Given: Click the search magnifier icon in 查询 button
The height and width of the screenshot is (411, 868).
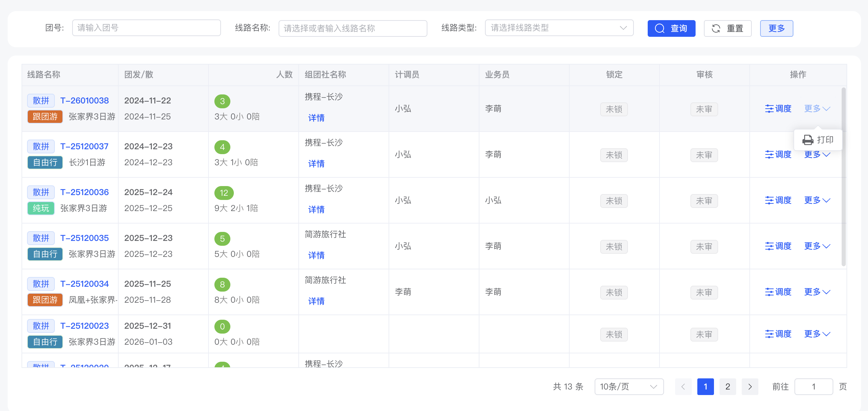Looking at the screenshot, I should (x=659, y=28).
